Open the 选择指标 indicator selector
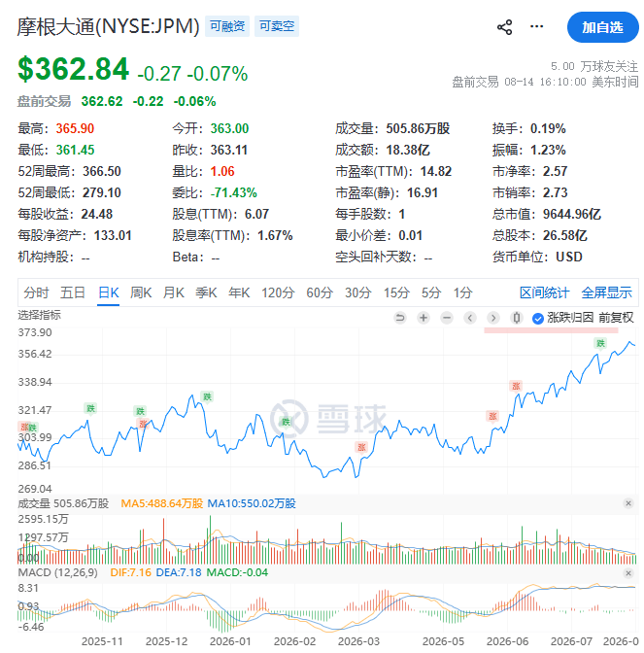This screenshot has width=644, height=653. (39, 315)
